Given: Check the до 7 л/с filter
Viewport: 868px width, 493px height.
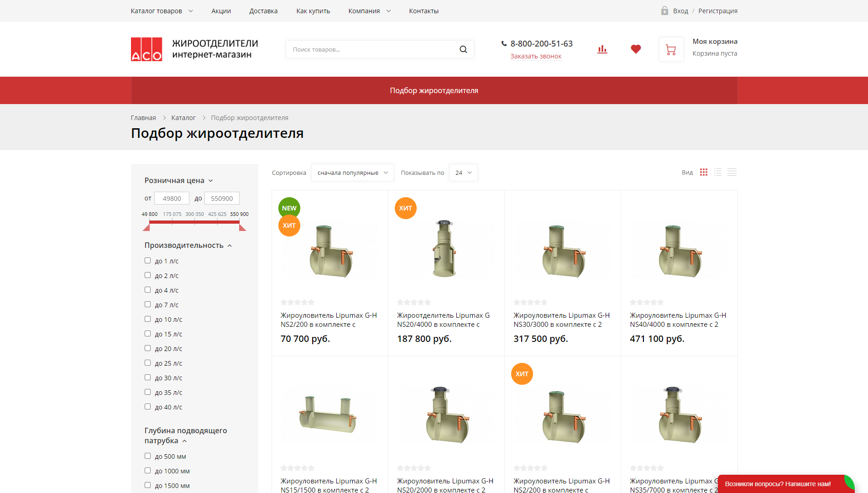Looking at the screenshot, I should pos(147,304).
